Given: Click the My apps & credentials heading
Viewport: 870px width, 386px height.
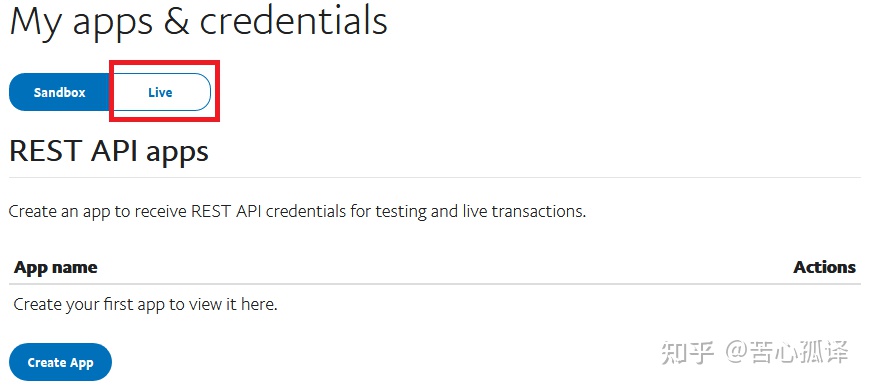Looking at the screenshot, I should tap(199, 23).
